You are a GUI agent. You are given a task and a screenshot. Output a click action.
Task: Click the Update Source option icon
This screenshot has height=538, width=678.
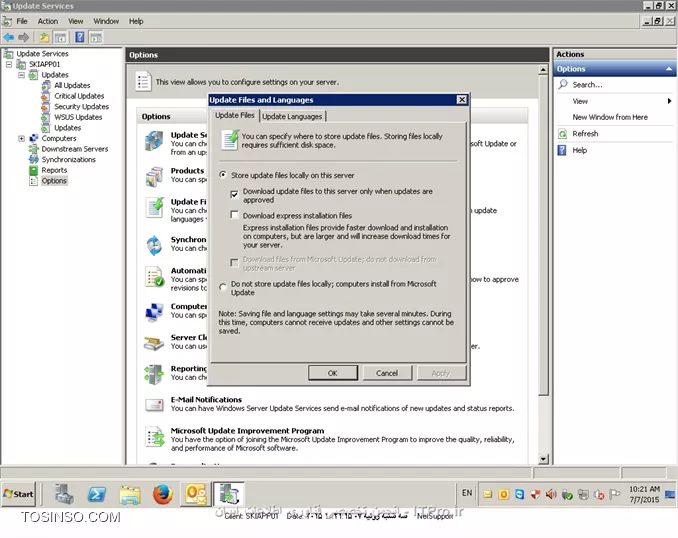click(x=154, y=141)
